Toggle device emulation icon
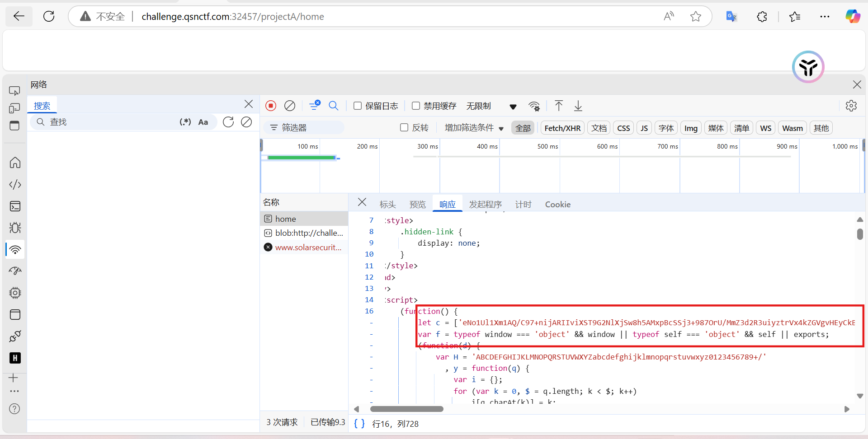This screenshot has width=868, height=439. coord(14,108)
